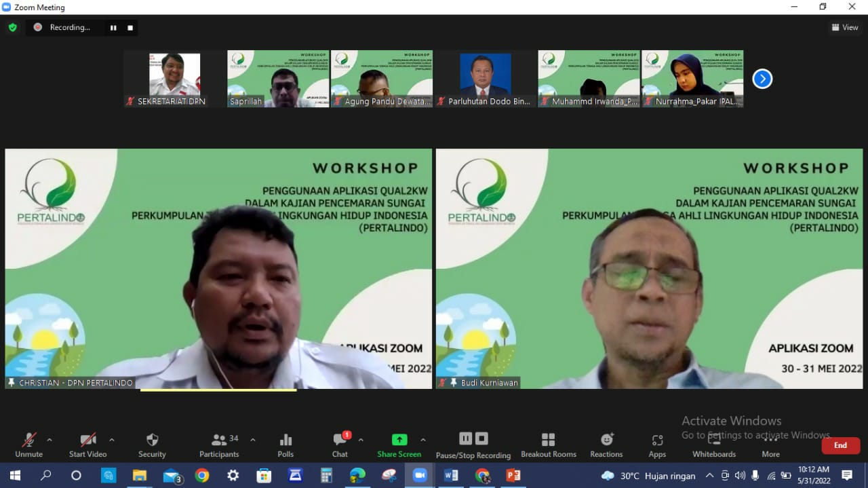Open Breakout Rooms

(x=548, y=445)
